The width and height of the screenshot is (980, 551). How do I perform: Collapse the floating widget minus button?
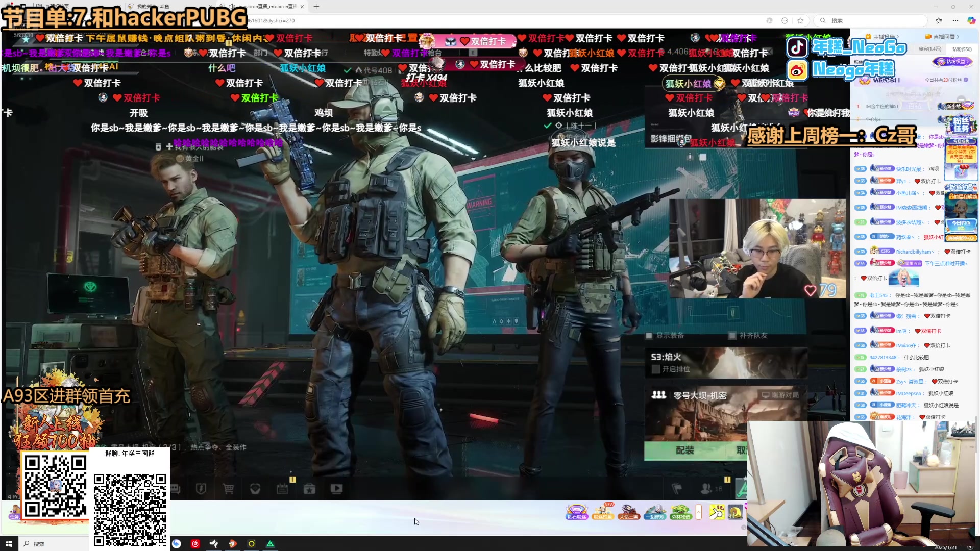(x=961, y=100)
